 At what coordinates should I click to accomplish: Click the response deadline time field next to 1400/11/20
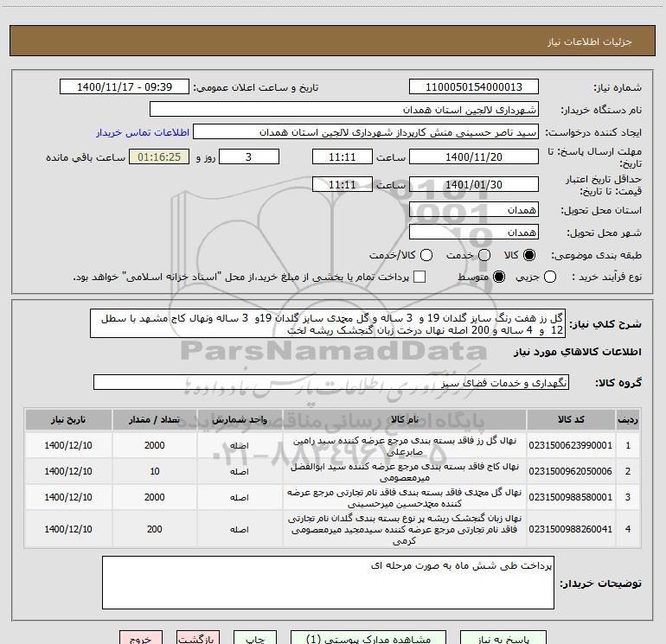click(x=343, y=156)
